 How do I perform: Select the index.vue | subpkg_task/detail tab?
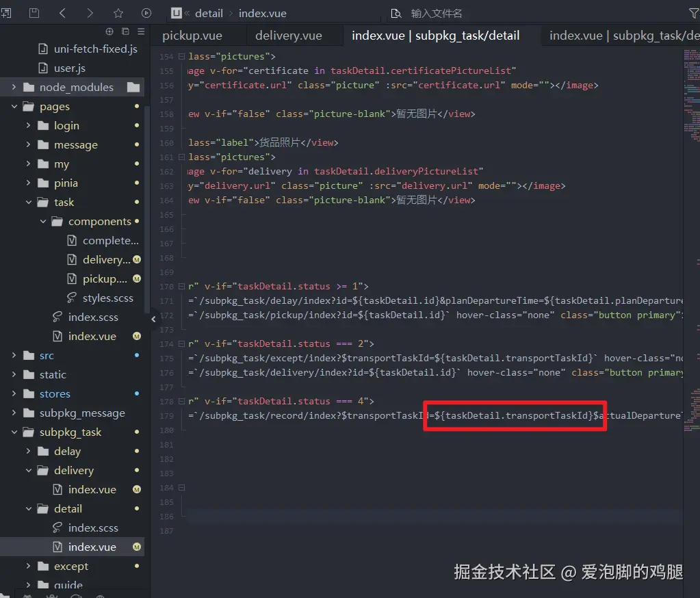436,36
